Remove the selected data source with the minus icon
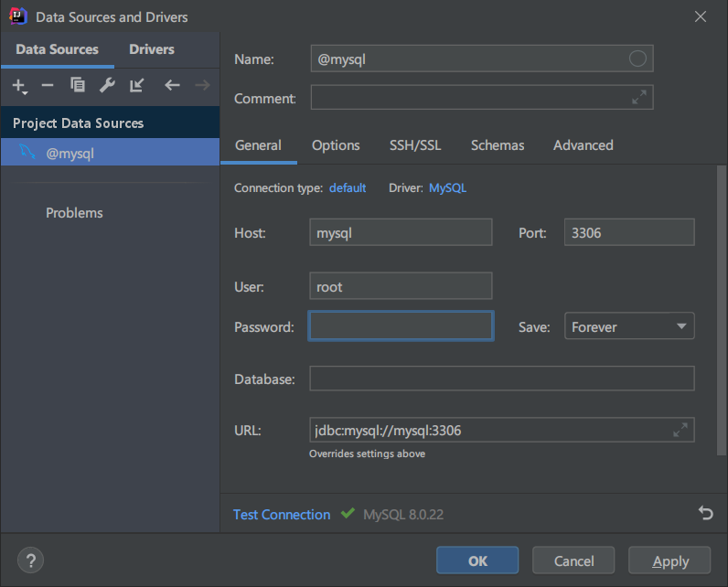728x587 pixels. tap(48, 85)
